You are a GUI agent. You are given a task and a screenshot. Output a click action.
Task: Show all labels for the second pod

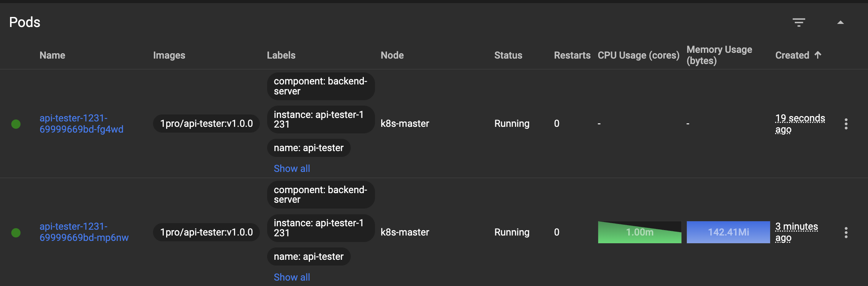292,277
